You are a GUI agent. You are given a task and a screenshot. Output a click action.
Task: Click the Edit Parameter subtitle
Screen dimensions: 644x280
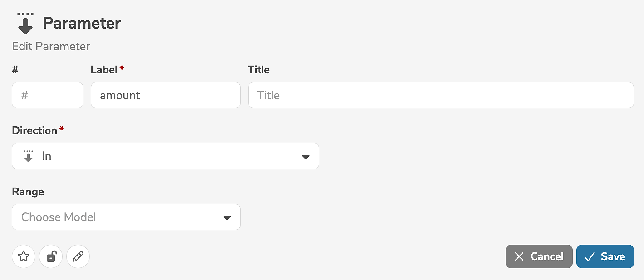tap(51, 46)
